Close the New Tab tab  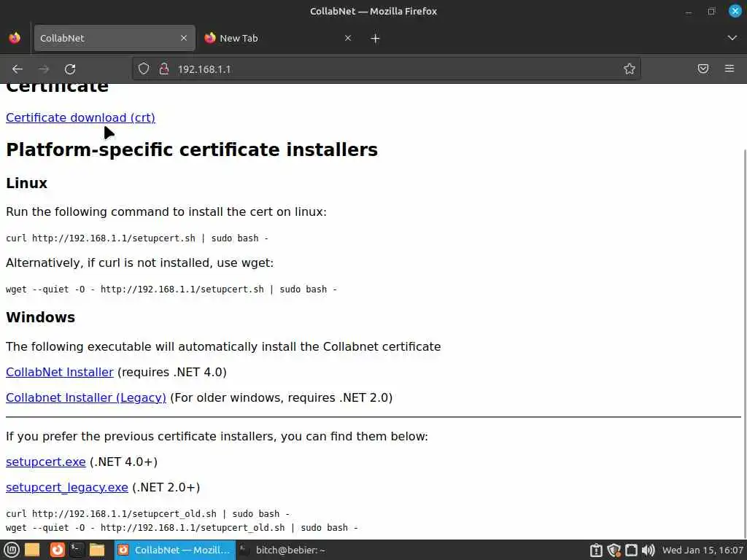[x=348, y=38]
